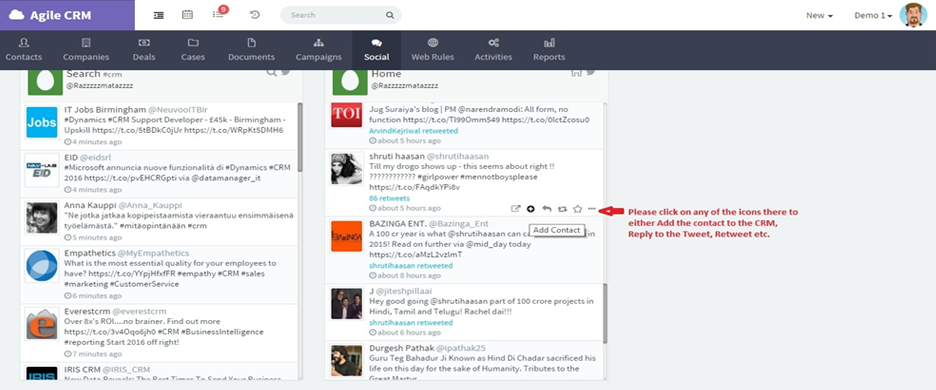Screen dimensions: 936x390
Task: Select the Social tab
Action: click(x=377, y=50)
